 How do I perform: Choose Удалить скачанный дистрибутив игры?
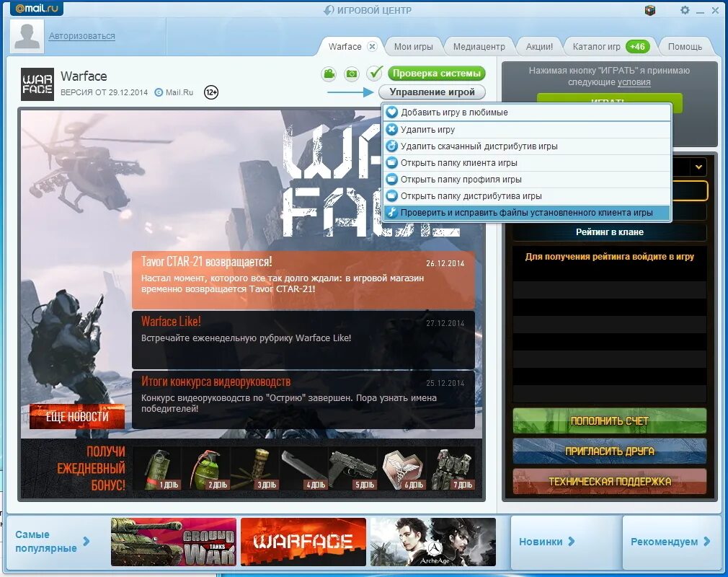[x=527, y=146]
